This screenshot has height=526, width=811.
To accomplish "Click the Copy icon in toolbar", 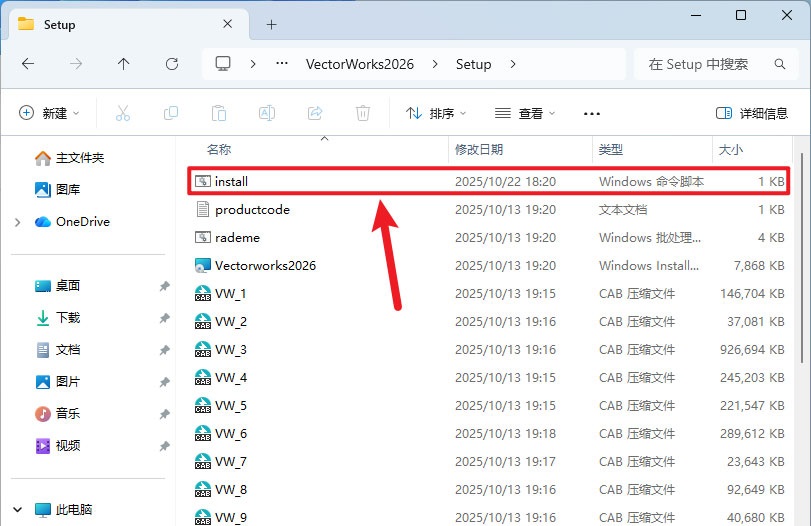I will point(171,113).
